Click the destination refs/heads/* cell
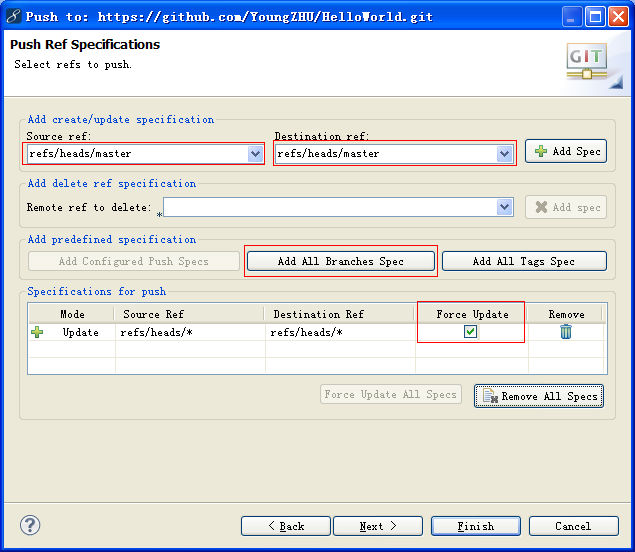 (x=340, y=332)
